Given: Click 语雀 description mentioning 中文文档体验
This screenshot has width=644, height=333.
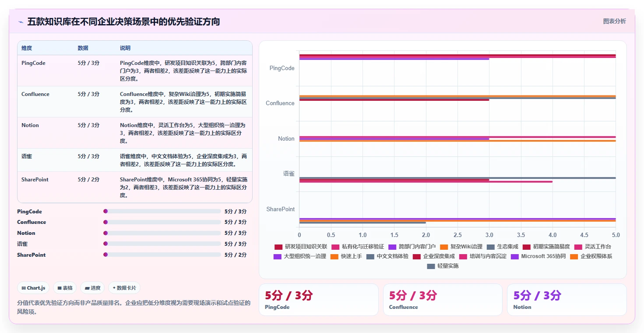Looking at the screenshot, I should [x=184, y=160].
